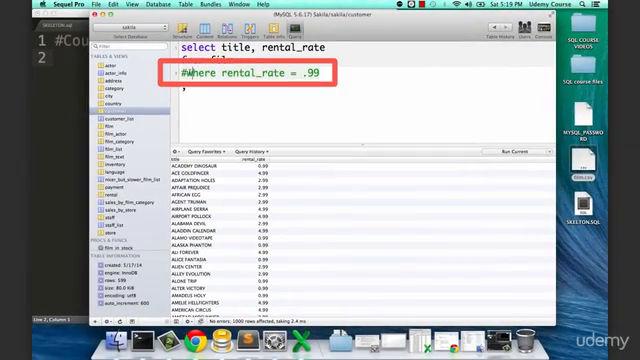
Task: Open Finder from the dock
Action: click(x=116, y=341)
